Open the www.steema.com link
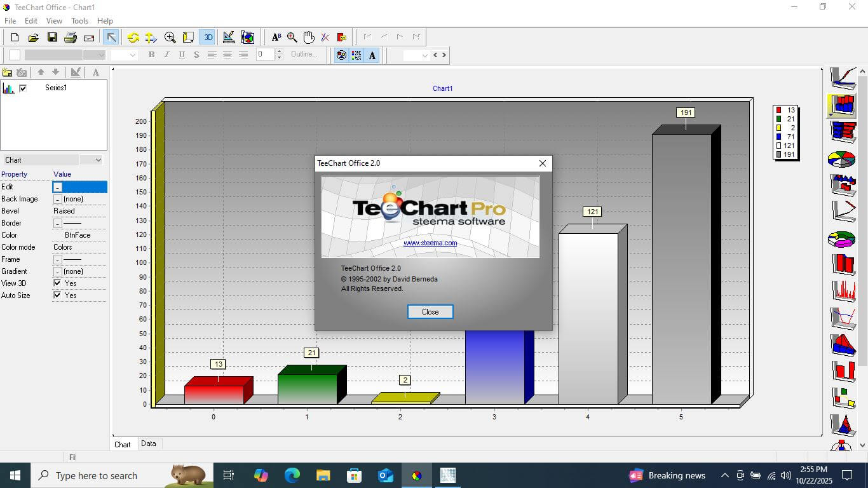The height and width of the screenshot is (488, 868). (x=430, y=243)
